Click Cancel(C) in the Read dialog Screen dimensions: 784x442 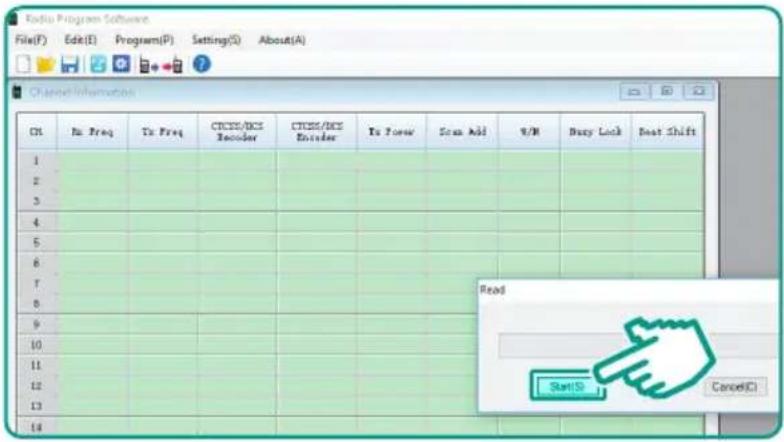[x=734, y=387]
